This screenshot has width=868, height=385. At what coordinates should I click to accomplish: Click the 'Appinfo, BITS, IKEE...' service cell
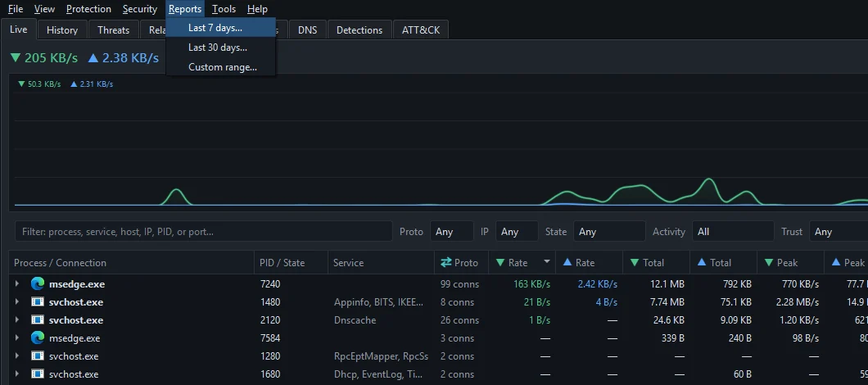click(379, 302)
